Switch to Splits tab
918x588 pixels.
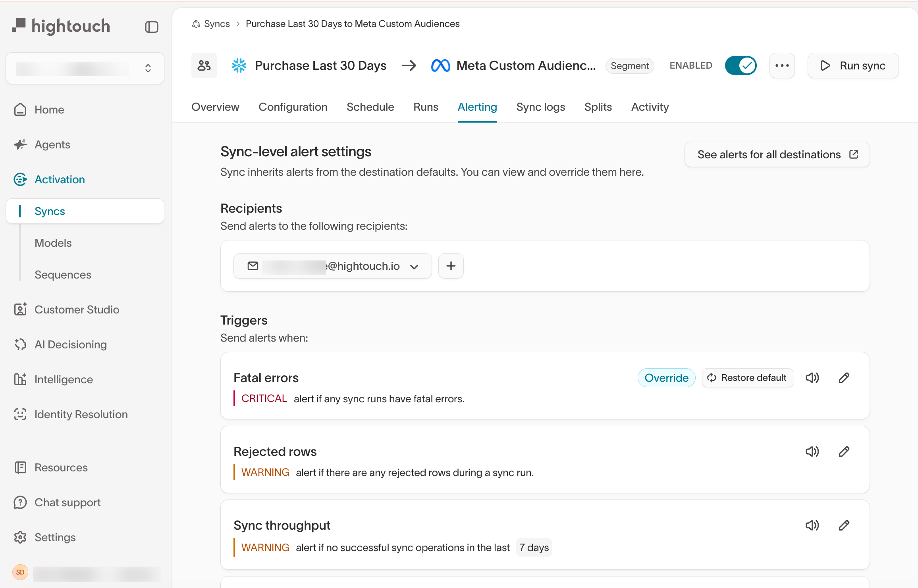598,107
